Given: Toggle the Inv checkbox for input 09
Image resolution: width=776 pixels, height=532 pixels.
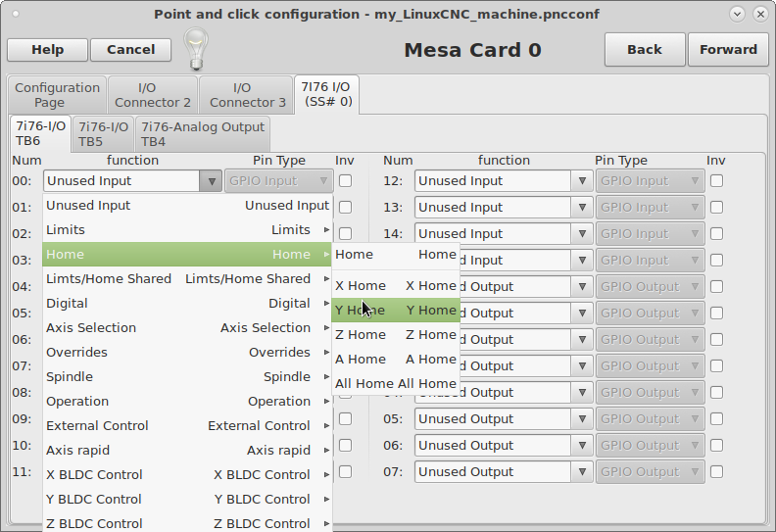Looking at the screenshot, I should click(x=346, y=419).
